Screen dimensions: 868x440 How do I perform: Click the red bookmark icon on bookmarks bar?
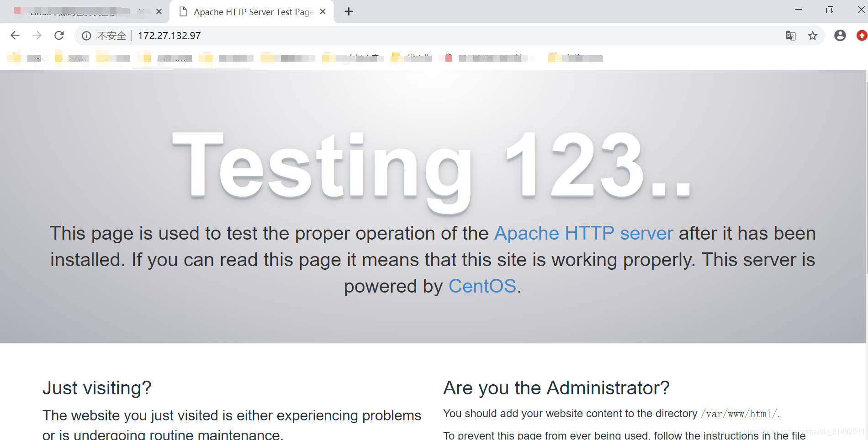pos(447,58)
